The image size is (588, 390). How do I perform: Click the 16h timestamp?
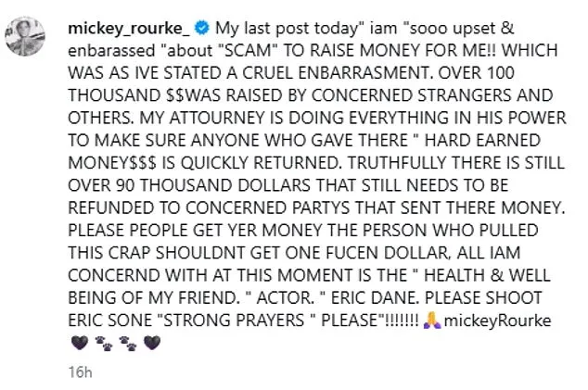(80, 373)
